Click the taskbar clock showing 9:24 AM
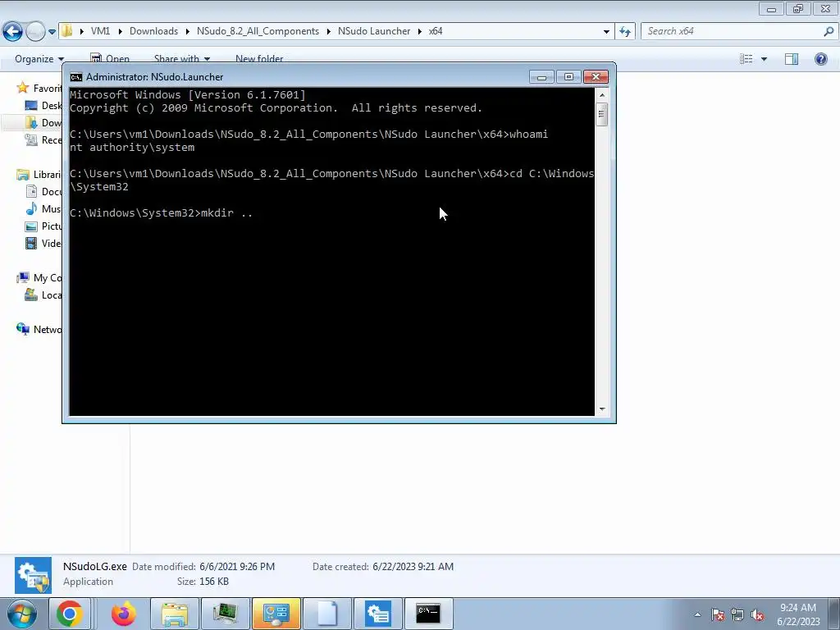Viewport: 840px width, 630px height. (x=798, y=614)
